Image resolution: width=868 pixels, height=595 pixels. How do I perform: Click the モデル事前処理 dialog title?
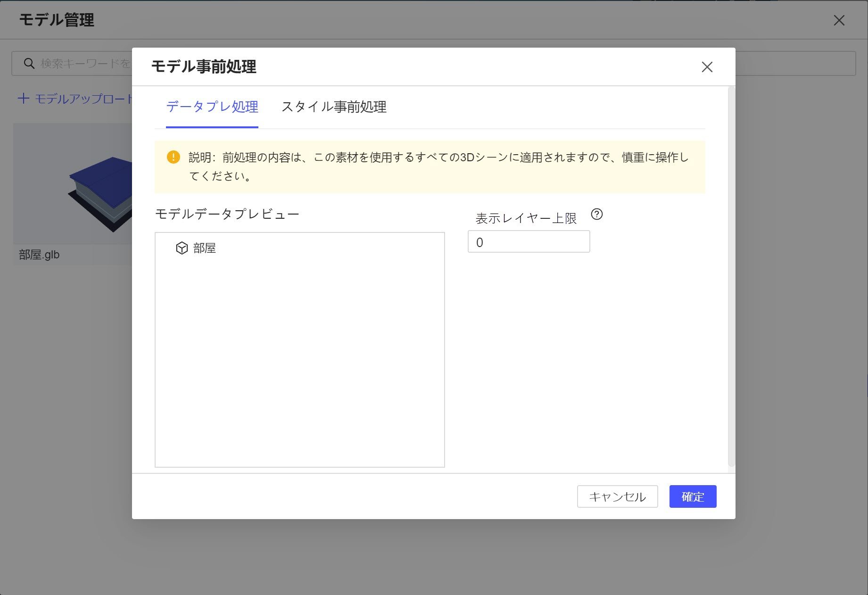(x=204, y=66)
